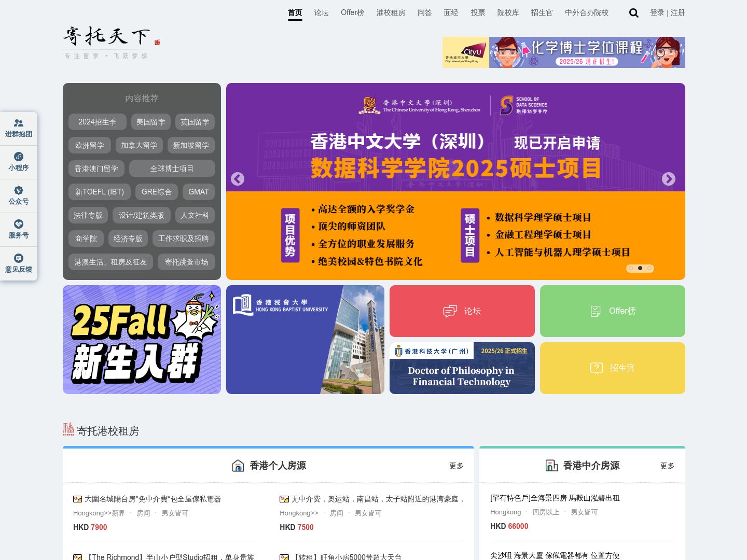Select the 寄托跳蚤市场 tag
Screen dimensions: 747x560
tap(186, 262)
